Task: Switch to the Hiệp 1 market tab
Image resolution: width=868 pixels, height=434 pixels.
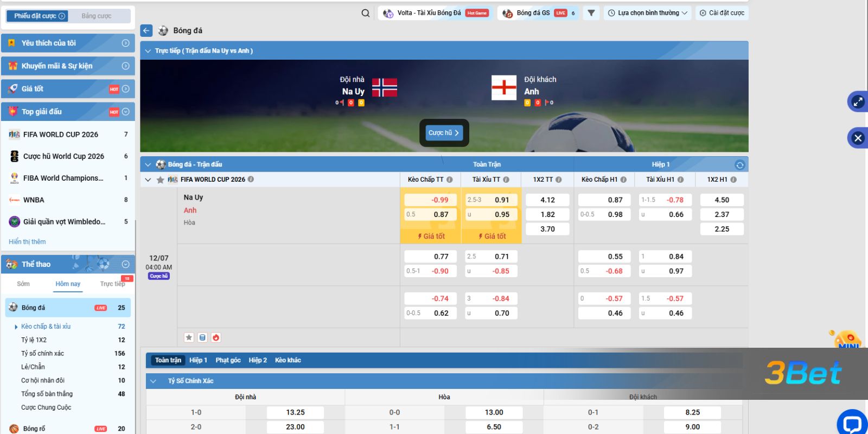Action: [x=198, y=360]
